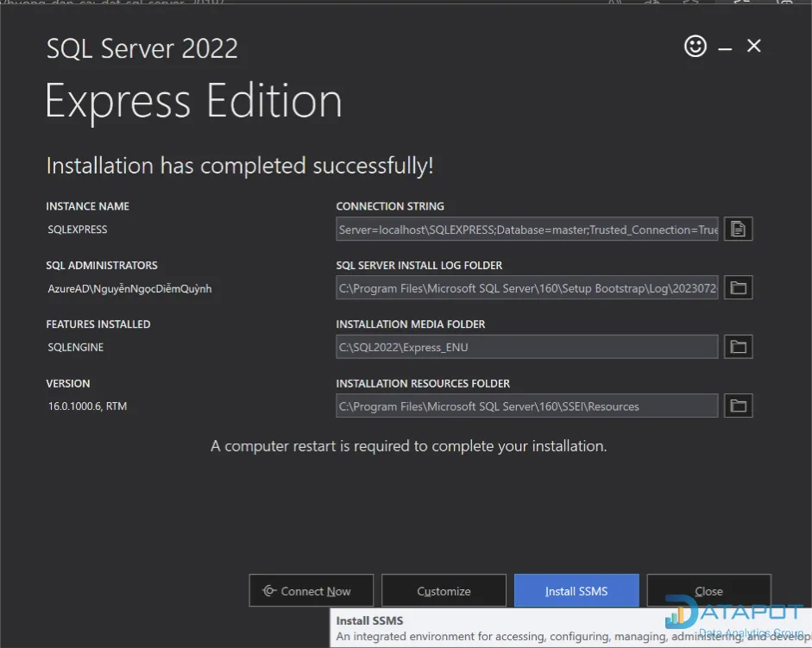Click the FEATURES INSTALLED label
The height and width of the screenshot is (648, 812).
(98, 324)
